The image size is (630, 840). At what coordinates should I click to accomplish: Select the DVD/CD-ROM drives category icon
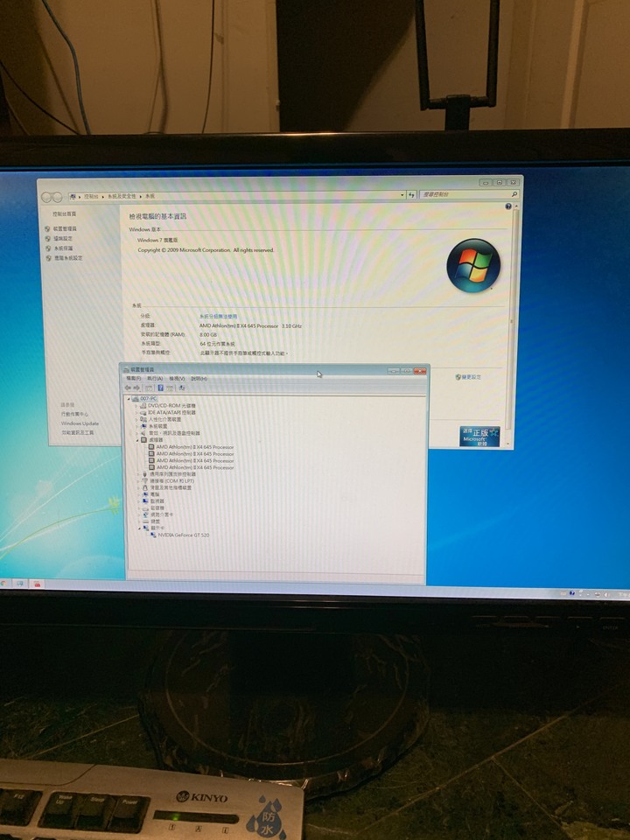(x=143, y=405)
